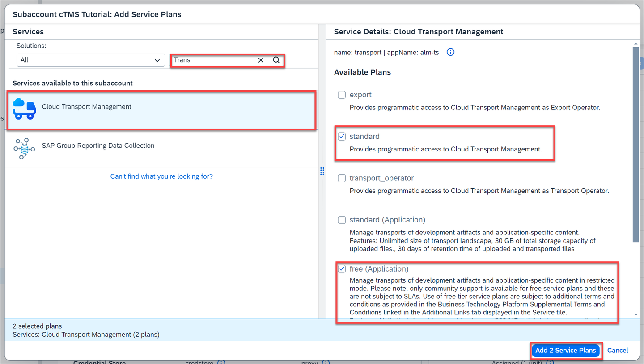This screenshot has height=364, width=644.
Task: Click the search magnifier icon
Action: pos(276,60)
